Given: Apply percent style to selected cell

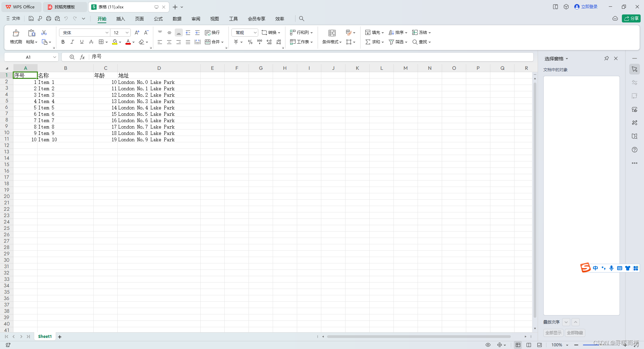Looking at the screenshot, I should 250,42.
